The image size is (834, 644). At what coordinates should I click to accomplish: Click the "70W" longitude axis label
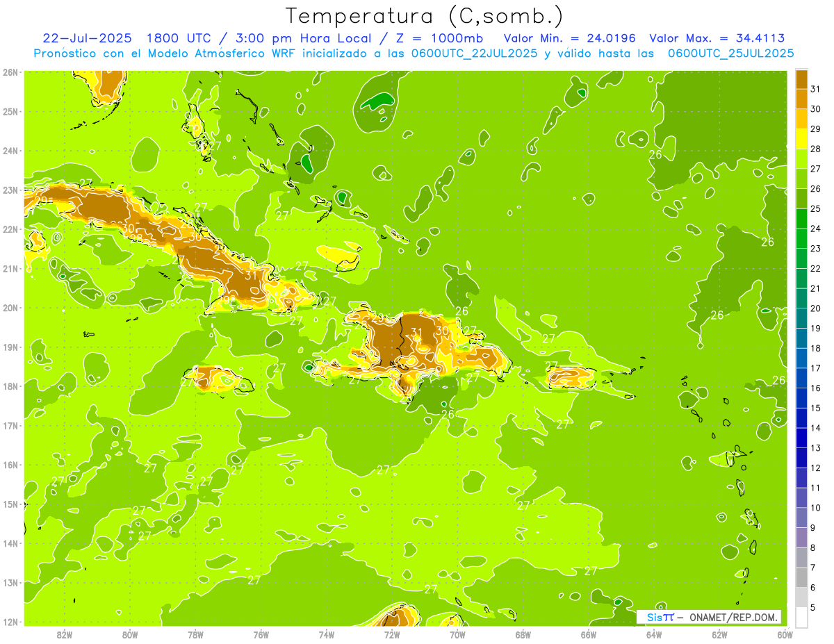pos(457,634)
